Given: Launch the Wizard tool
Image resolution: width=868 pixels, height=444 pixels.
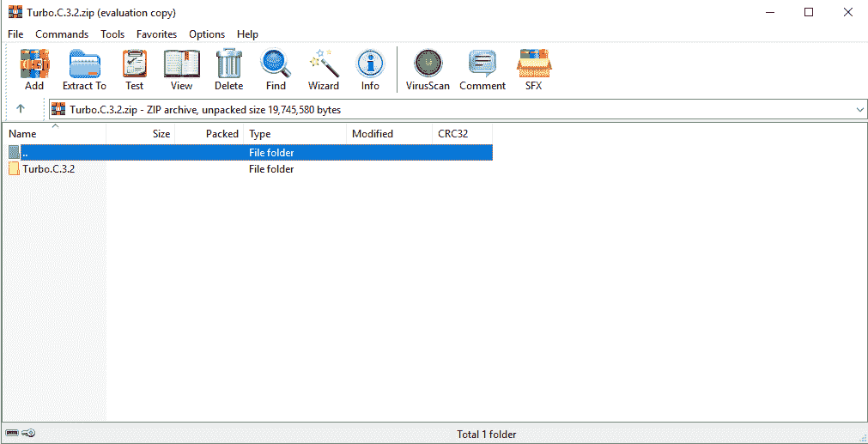Looking at the screenshot, I should click(x=324, y=70).
